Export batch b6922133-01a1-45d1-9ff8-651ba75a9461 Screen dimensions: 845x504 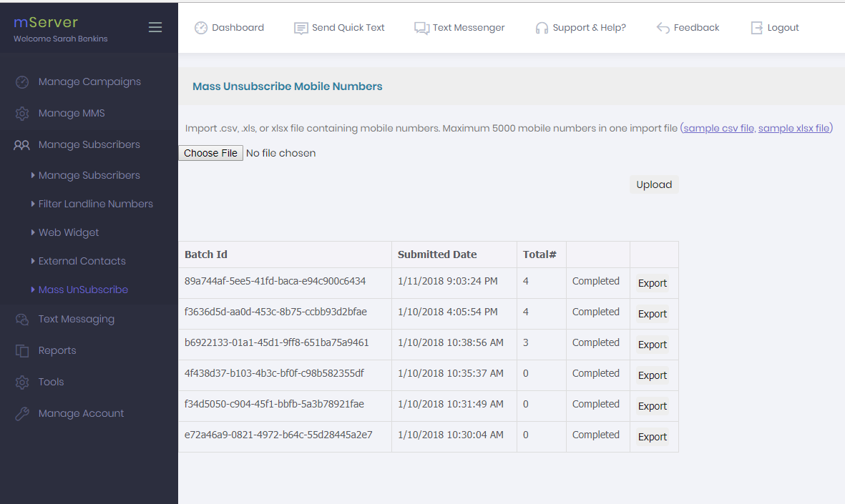tap(652, 345)
